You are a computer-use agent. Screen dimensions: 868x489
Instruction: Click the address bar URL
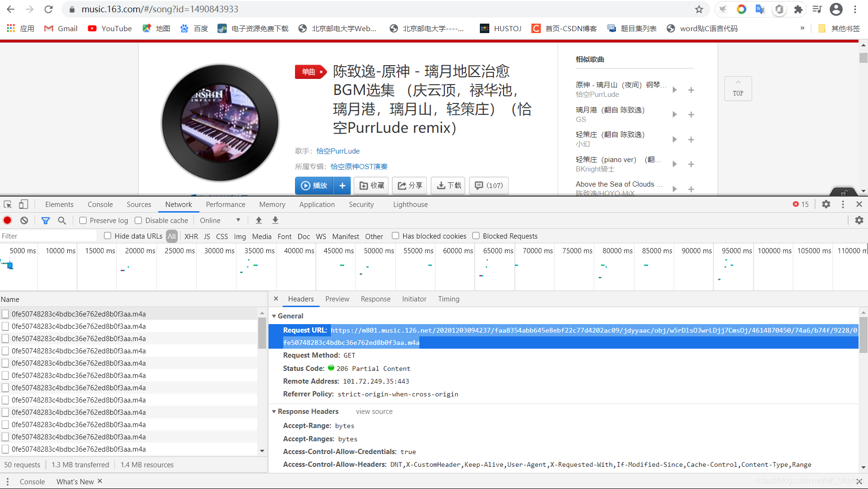(x=160, y=9)
